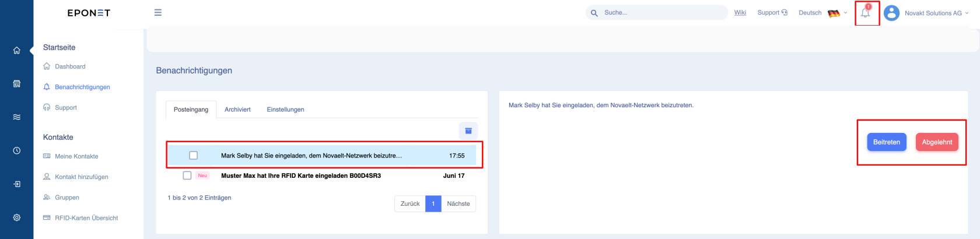The height and width of the screenshot is (239, 980).
Task: Click the Startseite section heading
Action: point(59,47)
